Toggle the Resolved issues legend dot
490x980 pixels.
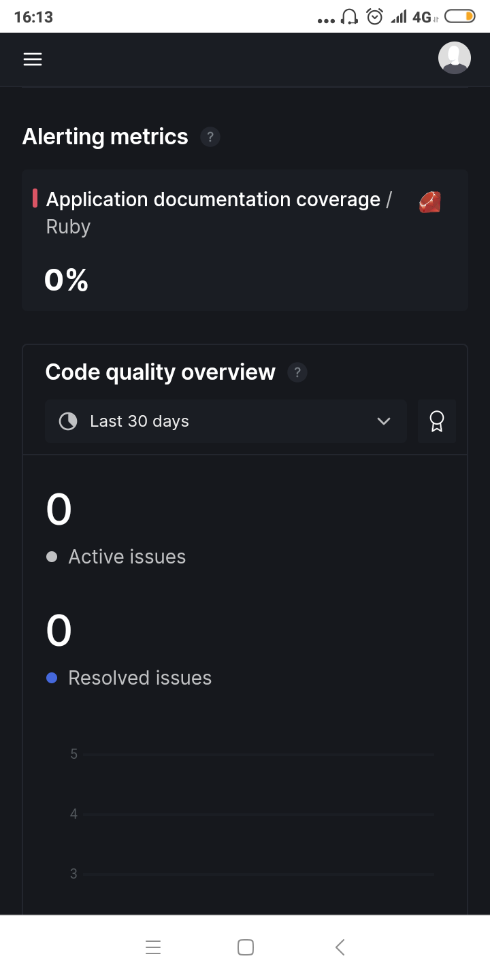(x=52, y=678)
